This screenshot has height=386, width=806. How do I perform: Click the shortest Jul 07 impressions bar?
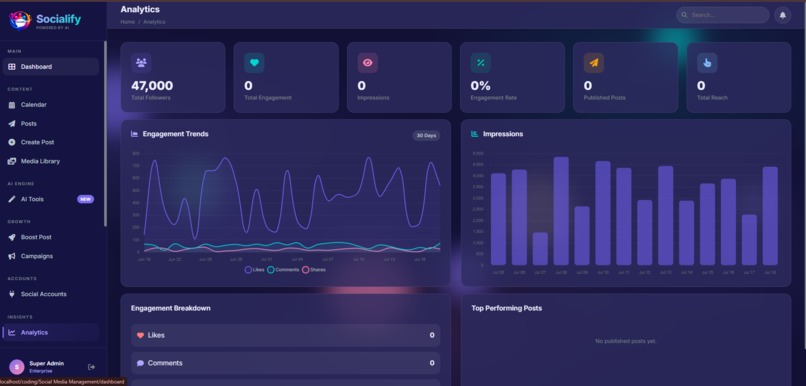click(540, 249)
